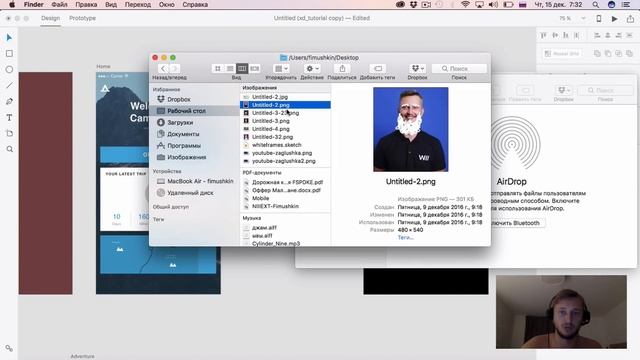The height and width of the screenshot is (360, 640).
Task: Open Документы folder in sidebar
Action: click(x=183, y=134)
